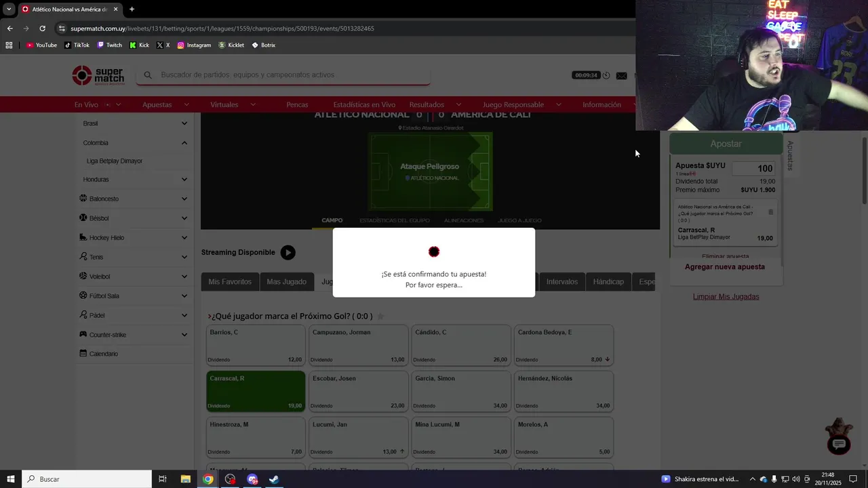Close the Atlético Nacional browser tab
The height and width of the screenshot is (488, 868).
click(116, 9)
